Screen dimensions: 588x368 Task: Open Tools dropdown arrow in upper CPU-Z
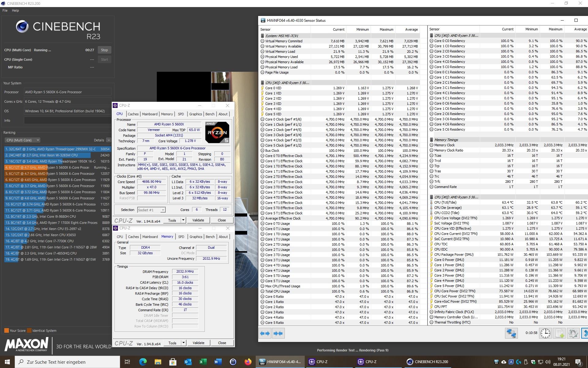coord(183,220)
